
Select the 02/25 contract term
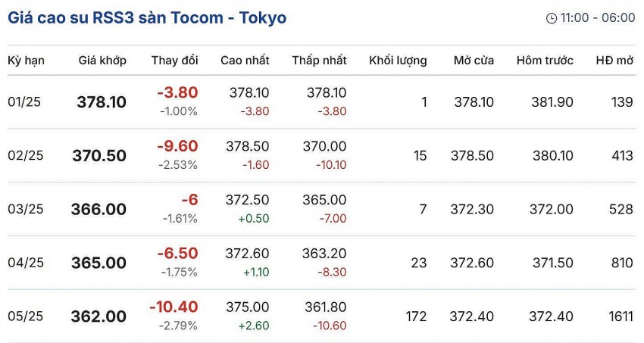[x=26, y=156]
